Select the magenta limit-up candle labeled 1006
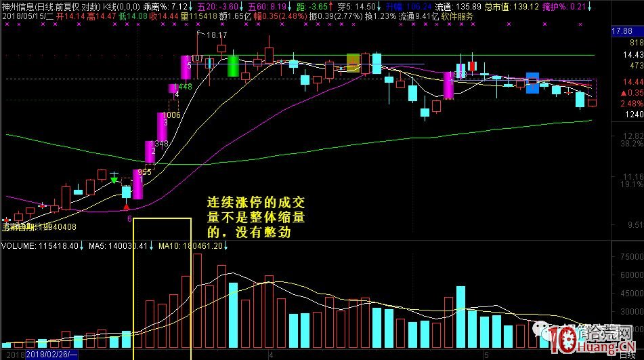This screenshot has width=644, height=360. coord(162,127)
